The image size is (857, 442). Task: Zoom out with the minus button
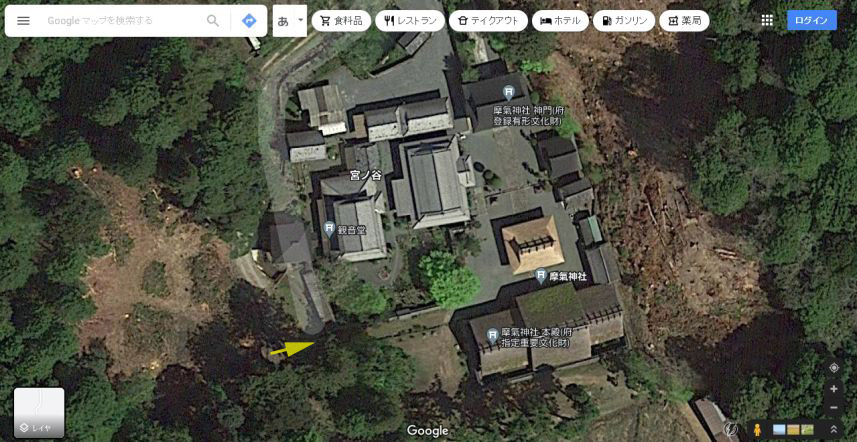tap(834, 408)
